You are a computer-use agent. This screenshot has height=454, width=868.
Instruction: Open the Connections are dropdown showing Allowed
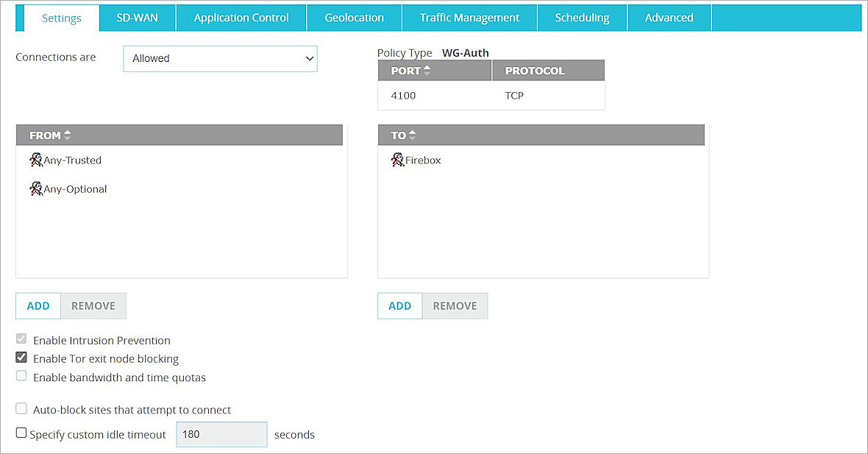click(x=220, y=58)
